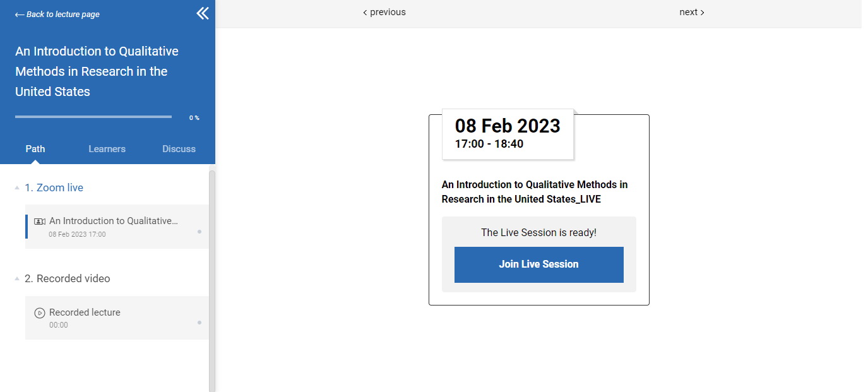Click the course progress bar
The height and width of the screenshot is (392, 868).
(93, 117)
